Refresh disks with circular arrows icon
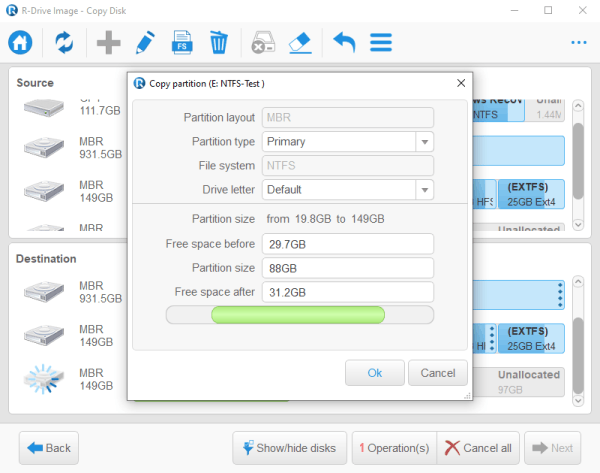 point(64,42)
